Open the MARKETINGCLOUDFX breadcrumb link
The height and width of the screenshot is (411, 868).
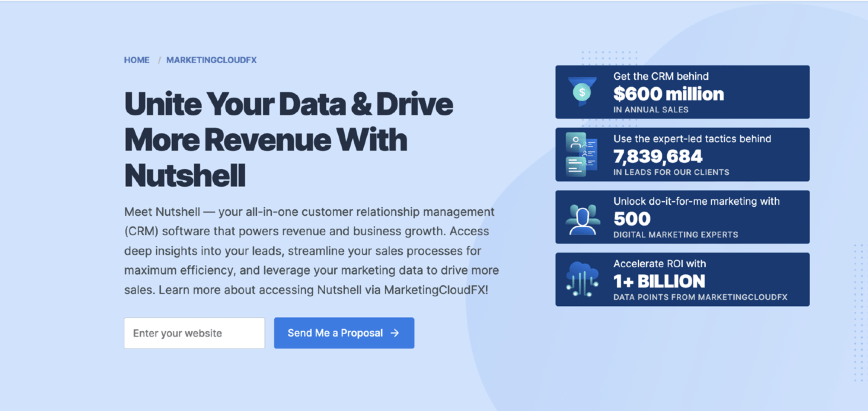[211, 60]
